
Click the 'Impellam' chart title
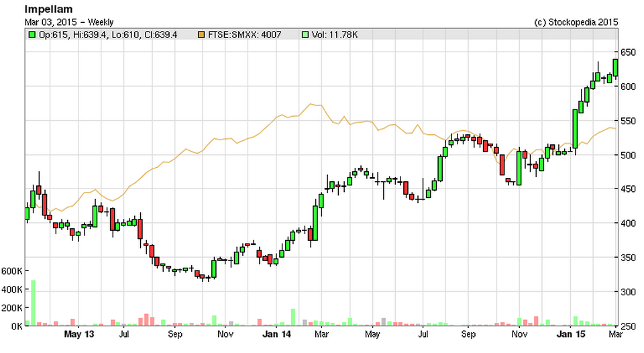click(48, 9)
